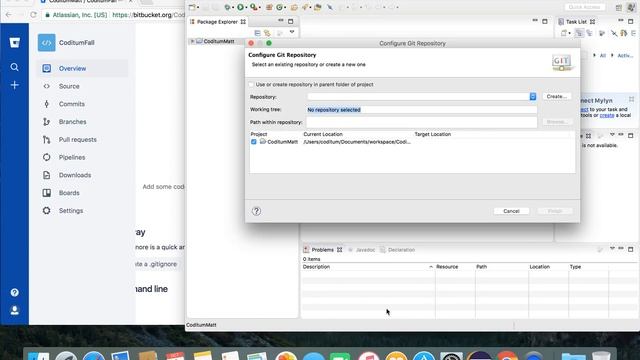Viewport: 640px width, 360px height.
Task: Expand the CoditumMatt project tree node
Action: pos(192,41)
